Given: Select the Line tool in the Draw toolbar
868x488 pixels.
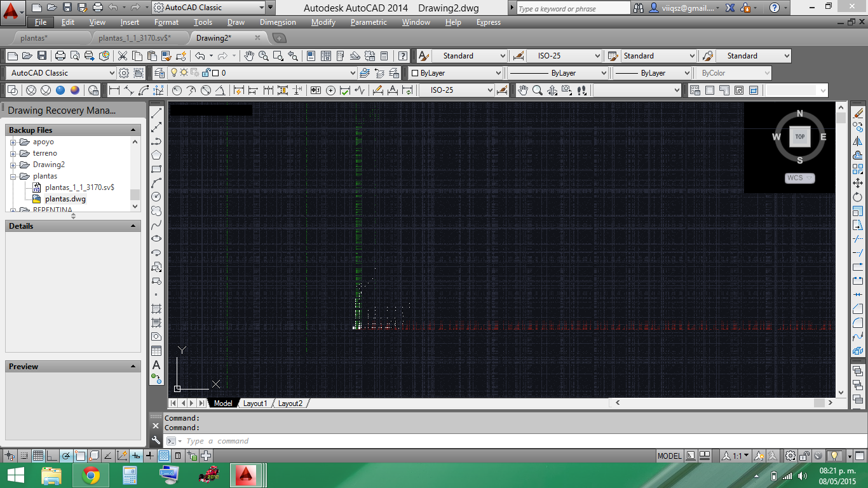Looking at the screenshot, I should click(156, 112).
